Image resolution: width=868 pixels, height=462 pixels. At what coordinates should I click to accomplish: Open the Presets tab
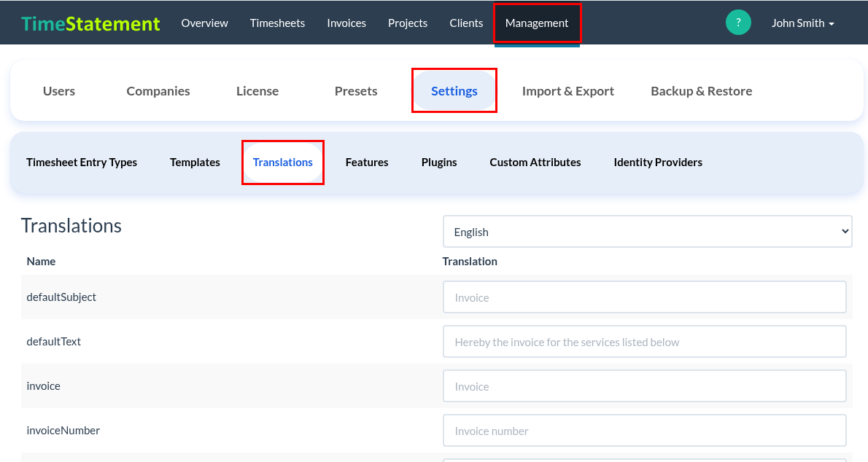(x=356, y=91)
